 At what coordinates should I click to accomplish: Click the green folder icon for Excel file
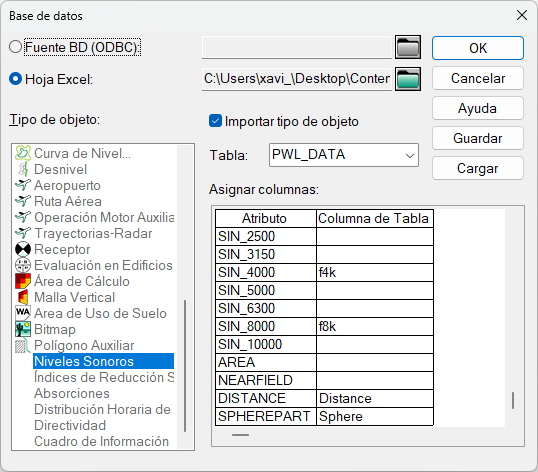(x=408, y=79)
